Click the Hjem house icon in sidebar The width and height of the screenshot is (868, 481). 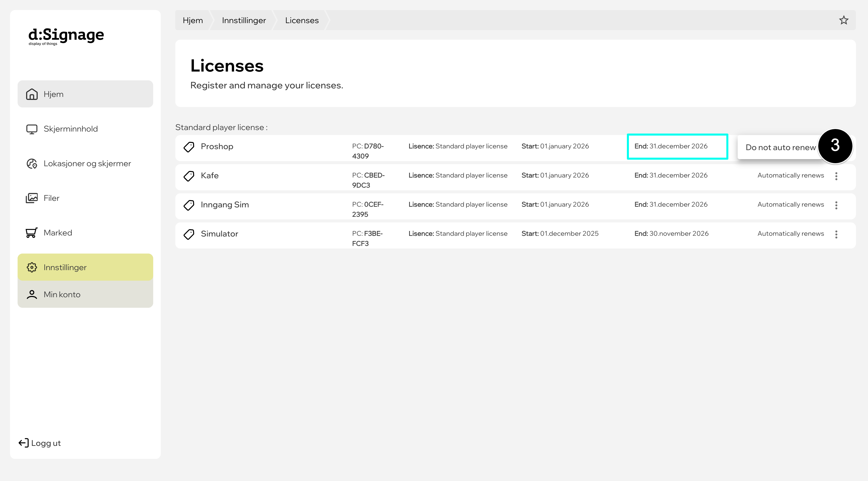tap(32, 94)
